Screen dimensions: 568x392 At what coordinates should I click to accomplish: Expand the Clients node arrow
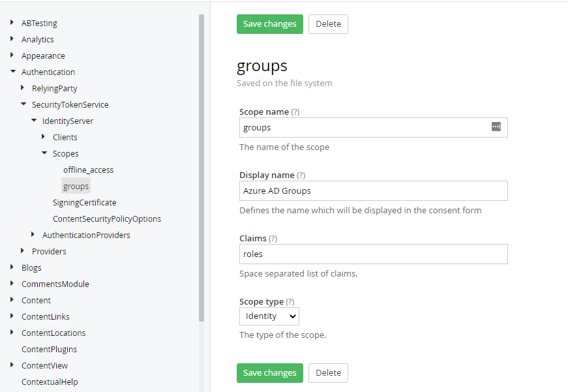coord(44,136)
